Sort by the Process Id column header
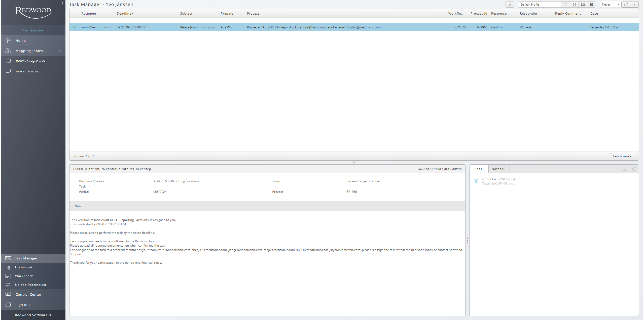Screen dimensions: 644x320 479,14
